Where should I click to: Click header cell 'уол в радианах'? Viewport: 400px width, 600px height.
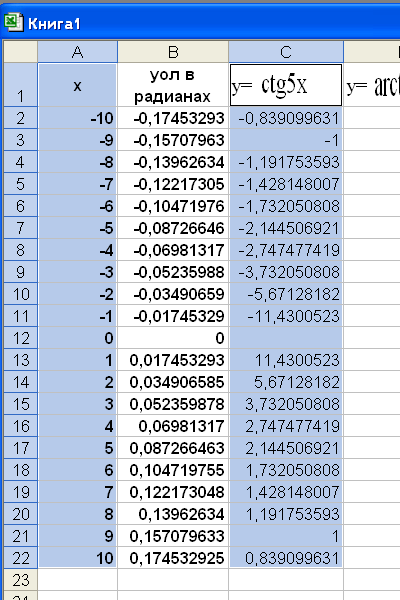tap(173, 85)
